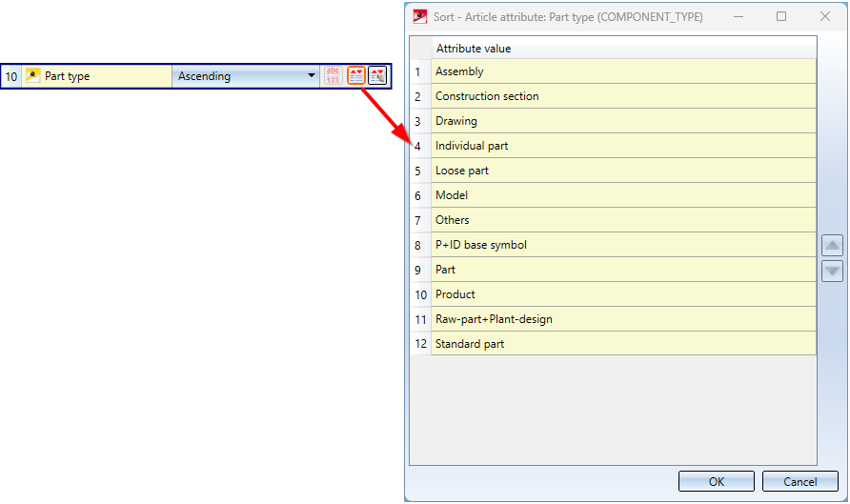Image resolution: width=850 pixels, height=504 pixels.
Task: Select the Raw-part+Plant-design row
Action: click(x=623, y=319)
